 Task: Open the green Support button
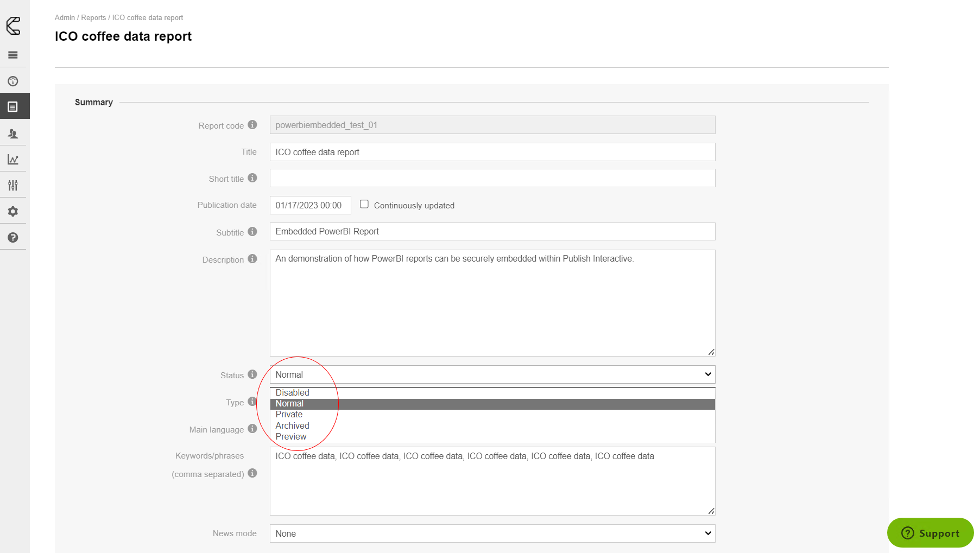pyautogui.click(x=930, y=533)
